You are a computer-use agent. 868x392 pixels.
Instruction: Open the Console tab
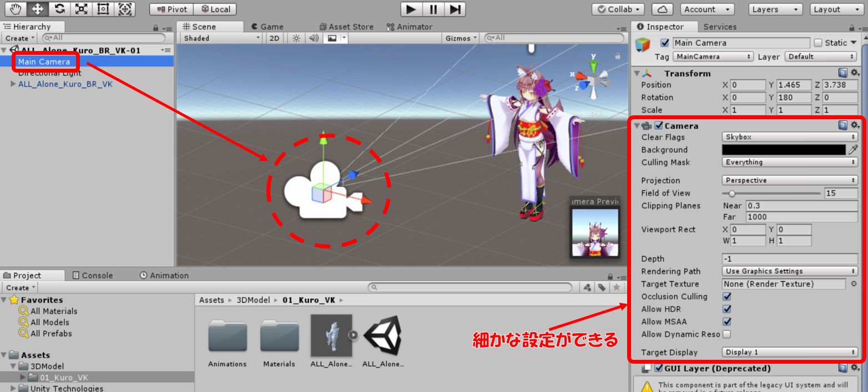93,276
